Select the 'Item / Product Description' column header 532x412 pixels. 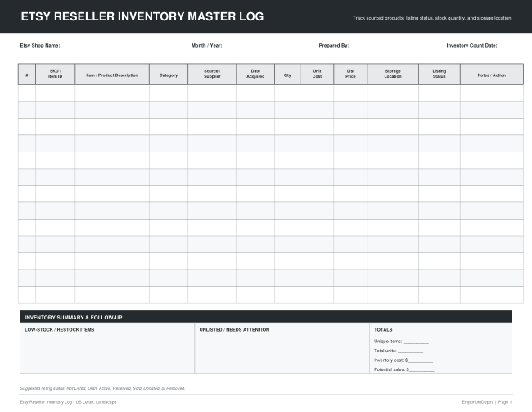click(x=112, y=74)
